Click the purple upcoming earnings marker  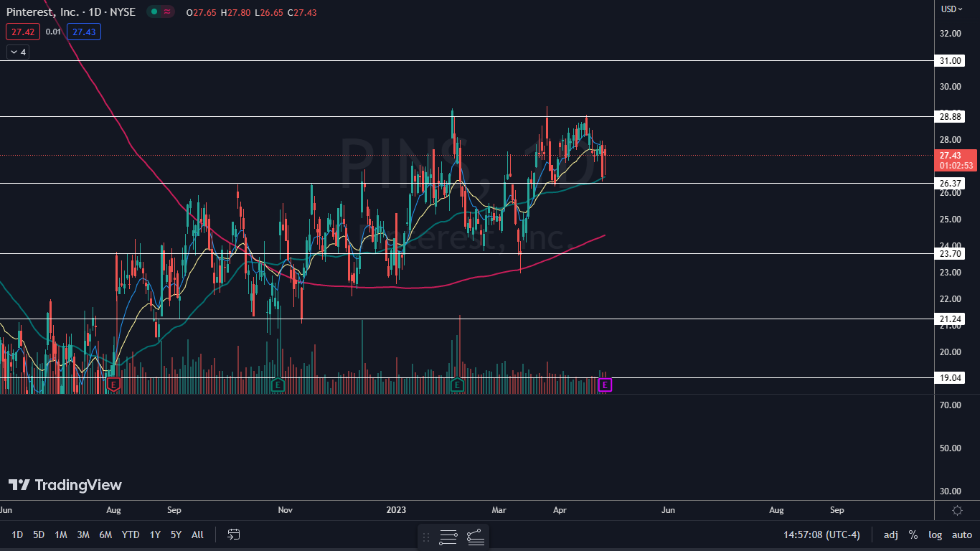605,385
